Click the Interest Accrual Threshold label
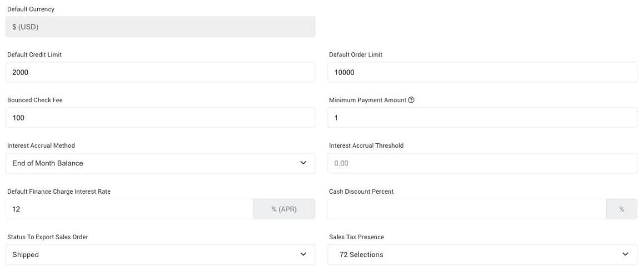Viewport: 644px width, 272px height. point(366,145)
